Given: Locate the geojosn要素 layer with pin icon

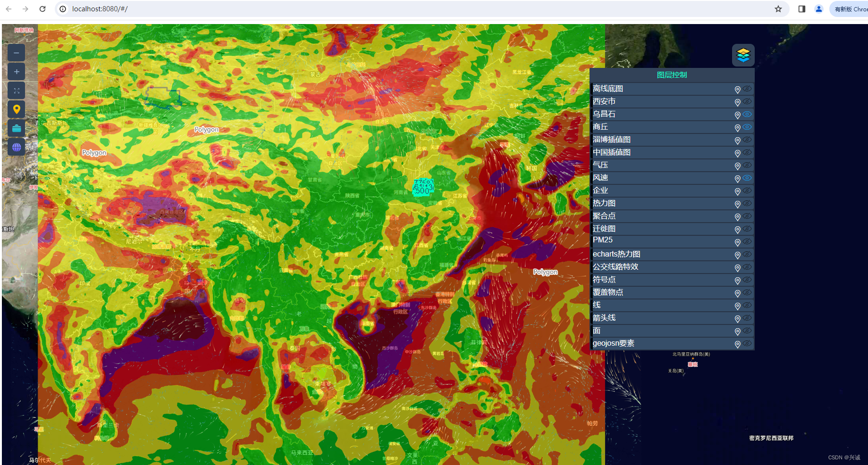Looking at the screenshot, I should point(737,344).
